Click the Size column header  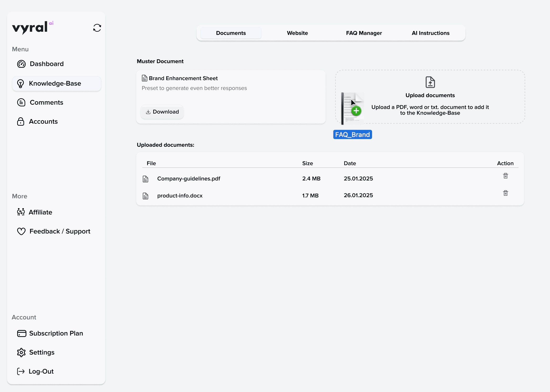307,163
